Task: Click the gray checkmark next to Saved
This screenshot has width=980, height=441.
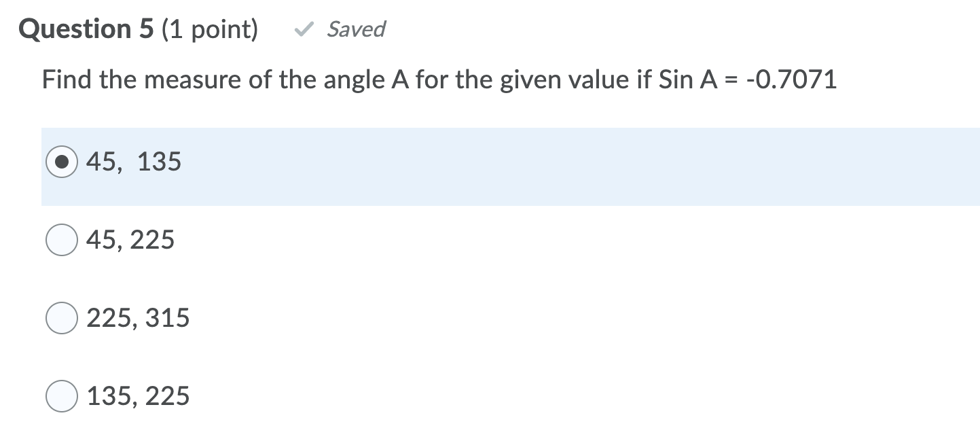Action: point(304,29)
